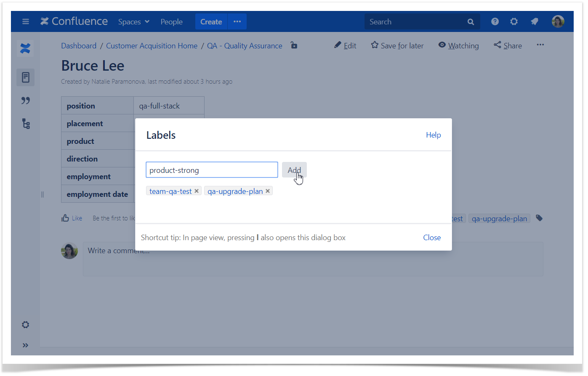Open the page tree icon in the sidebar

pos(25,123)
